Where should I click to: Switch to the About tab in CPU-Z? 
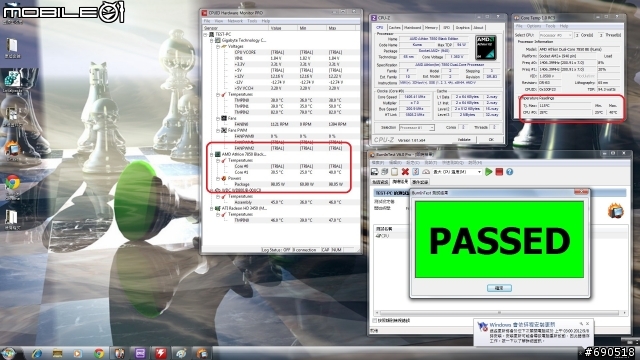[478, 28]
